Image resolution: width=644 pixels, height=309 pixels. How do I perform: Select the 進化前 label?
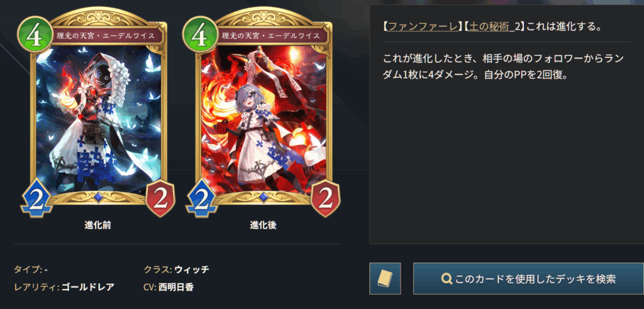pos(97,225)
